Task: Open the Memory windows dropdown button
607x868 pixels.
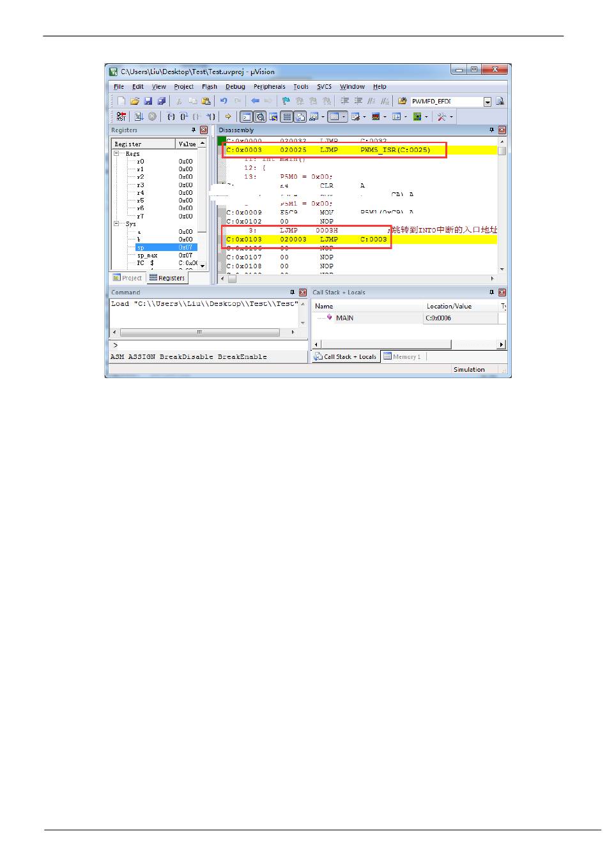Action: coord(337,116)
